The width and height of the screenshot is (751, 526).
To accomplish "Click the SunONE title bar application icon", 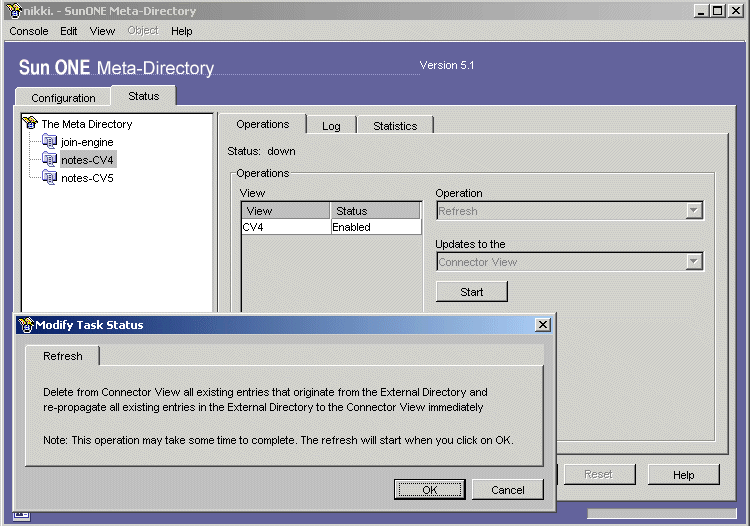I will 15,10.
